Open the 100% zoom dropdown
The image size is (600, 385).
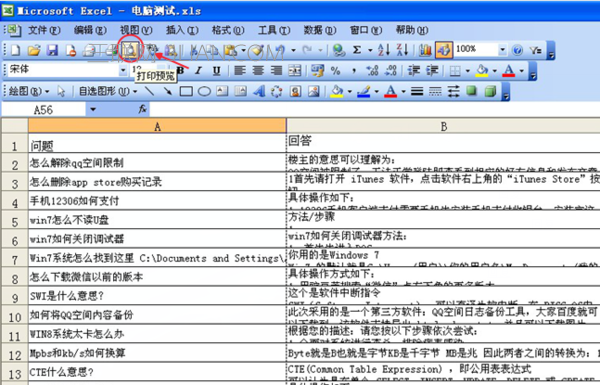coord(502,50)
